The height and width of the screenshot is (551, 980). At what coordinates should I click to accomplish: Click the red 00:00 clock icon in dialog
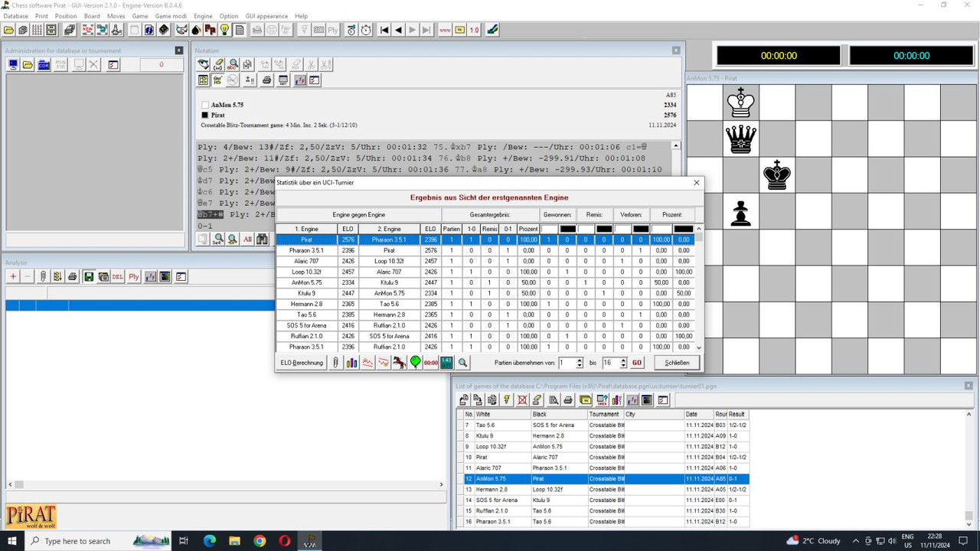(x=431, y=363)
